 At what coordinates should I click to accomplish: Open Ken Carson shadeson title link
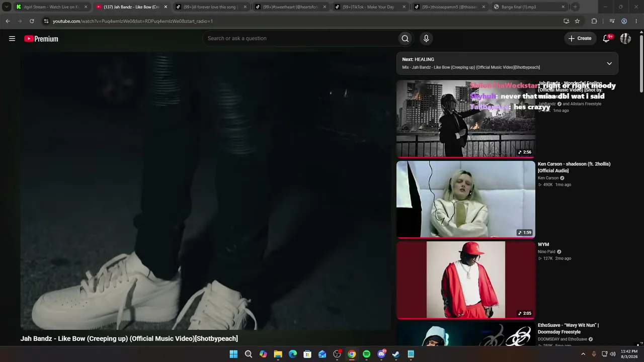[x=574, y=167]
